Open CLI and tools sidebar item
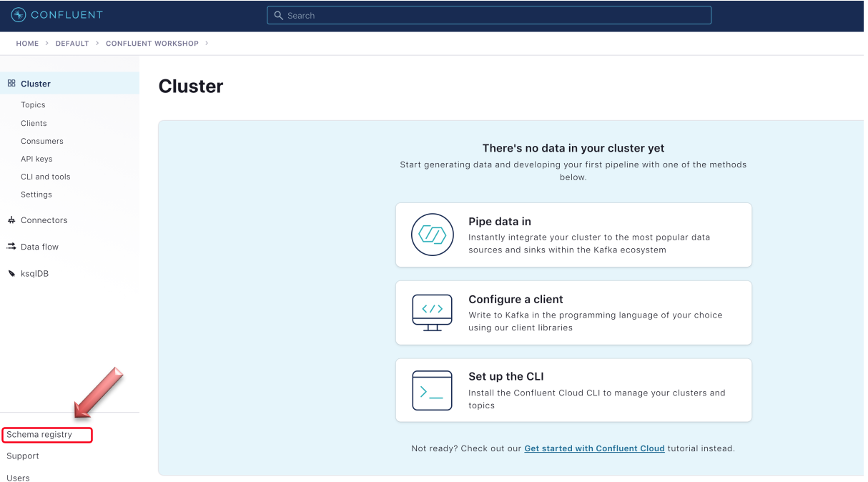The height and width of the screenshot is (482, 868). [46, 177]
